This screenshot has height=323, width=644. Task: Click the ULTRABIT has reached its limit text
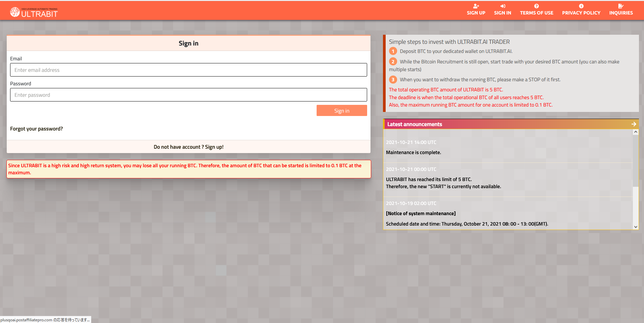point(429,179)
